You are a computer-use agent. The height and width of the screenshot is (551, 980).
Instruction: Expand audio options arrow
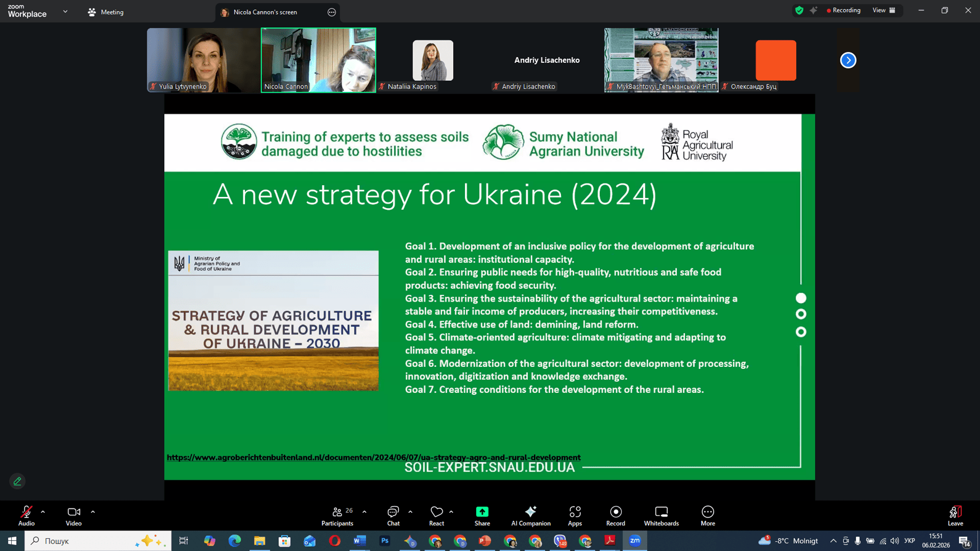point(43,512)
